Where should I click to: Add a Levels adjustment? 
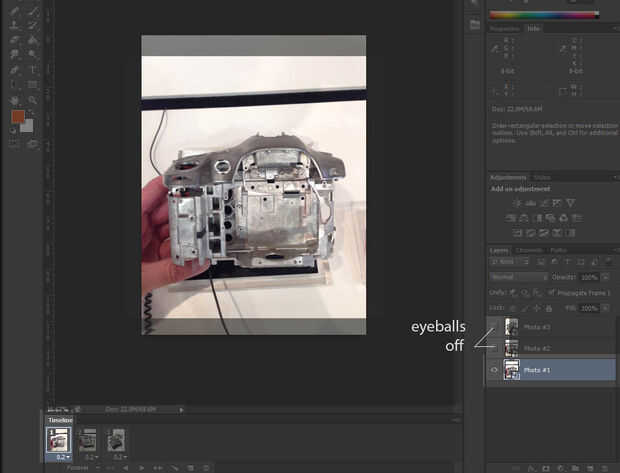click(x=531, y=203)
